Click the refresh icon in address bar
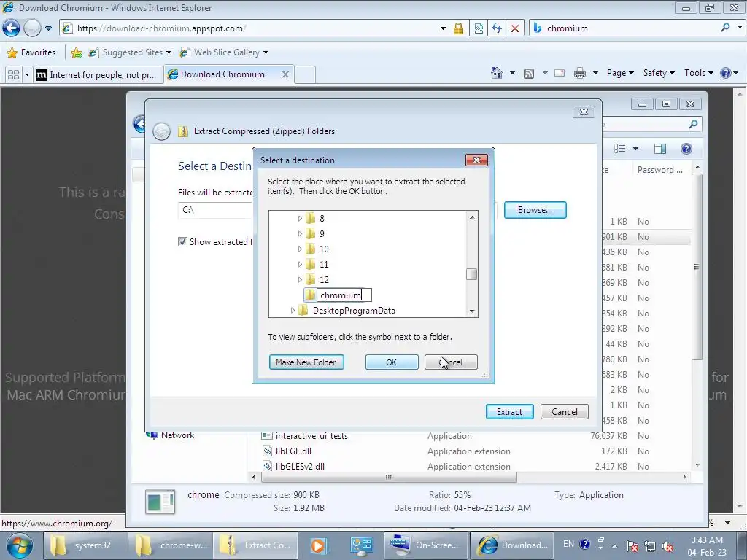The image size is (747, 560). (x=497, y=28)
